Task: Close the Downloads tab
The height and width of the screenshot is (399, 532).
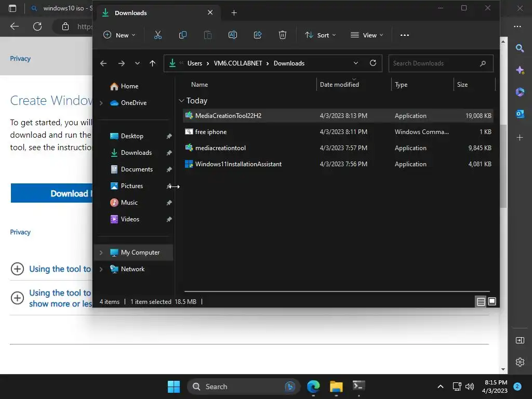Action: tap(210, 12)
